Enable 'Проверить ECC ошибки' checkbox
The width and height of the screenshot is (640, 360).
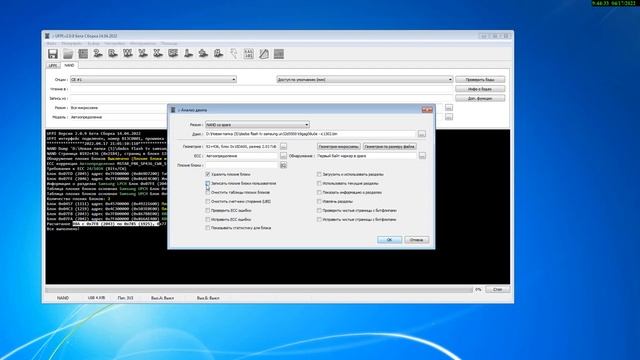(208, 210)
